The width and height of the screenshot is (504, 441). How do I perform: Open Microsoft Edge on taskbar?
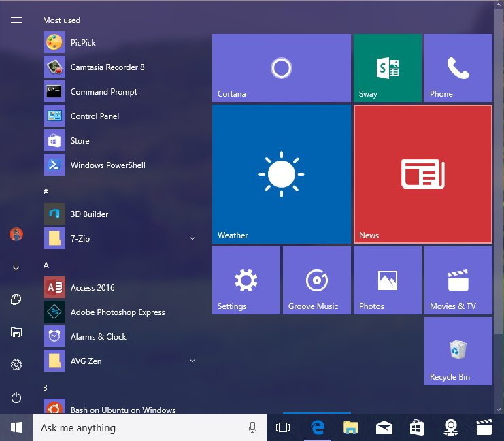318,427
